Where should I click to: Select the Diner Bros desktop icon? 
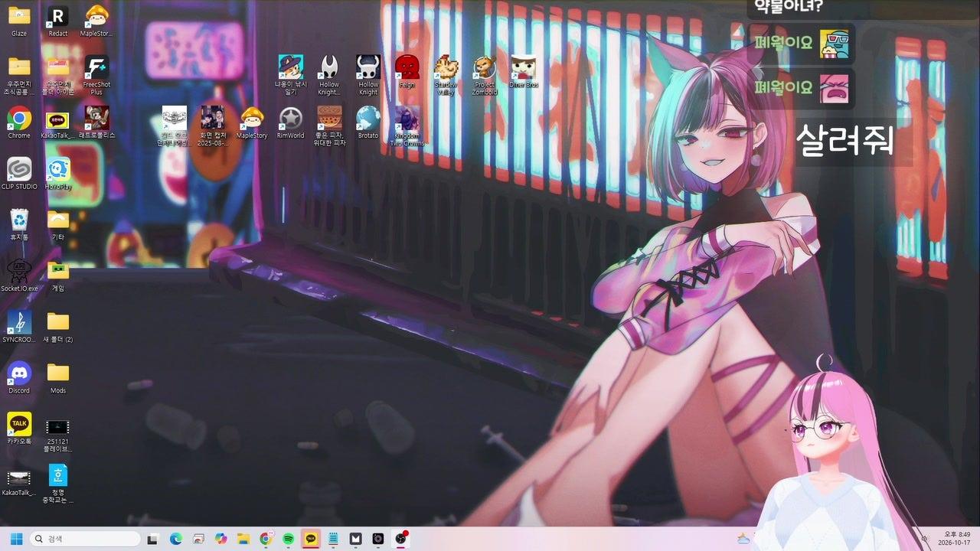click(524, 72)
